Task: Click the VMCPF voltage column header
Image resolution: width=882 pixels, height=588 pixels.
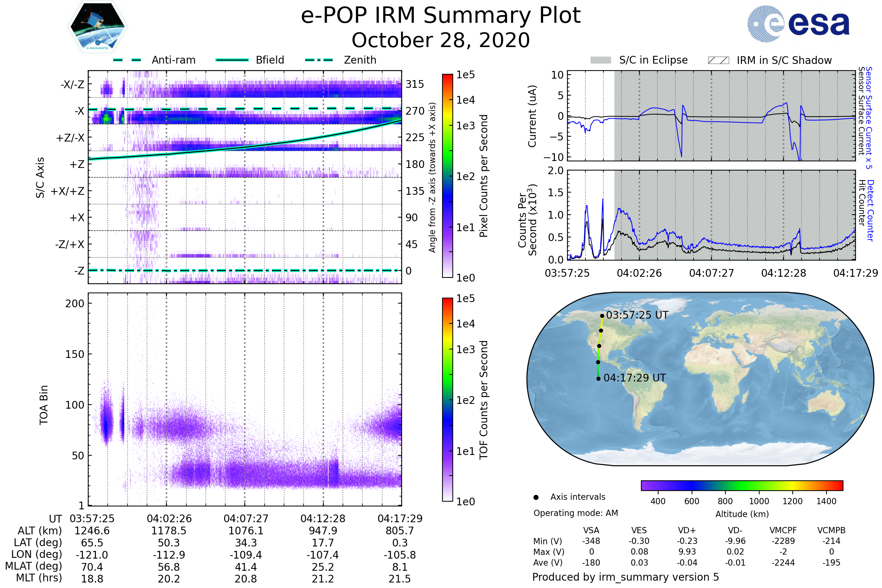Action: pos(783,530)
